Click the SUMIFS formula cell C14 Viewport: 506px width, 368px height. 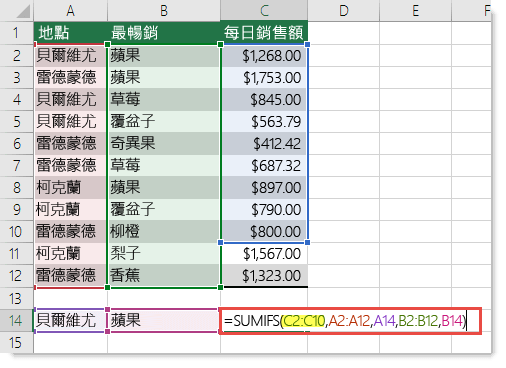(x=350, y=321)
